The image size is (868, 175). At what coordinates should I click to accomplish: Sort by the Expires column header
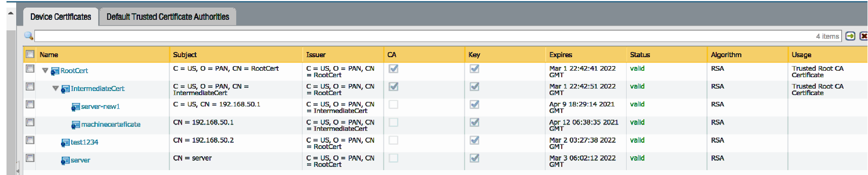coord(560,55)
